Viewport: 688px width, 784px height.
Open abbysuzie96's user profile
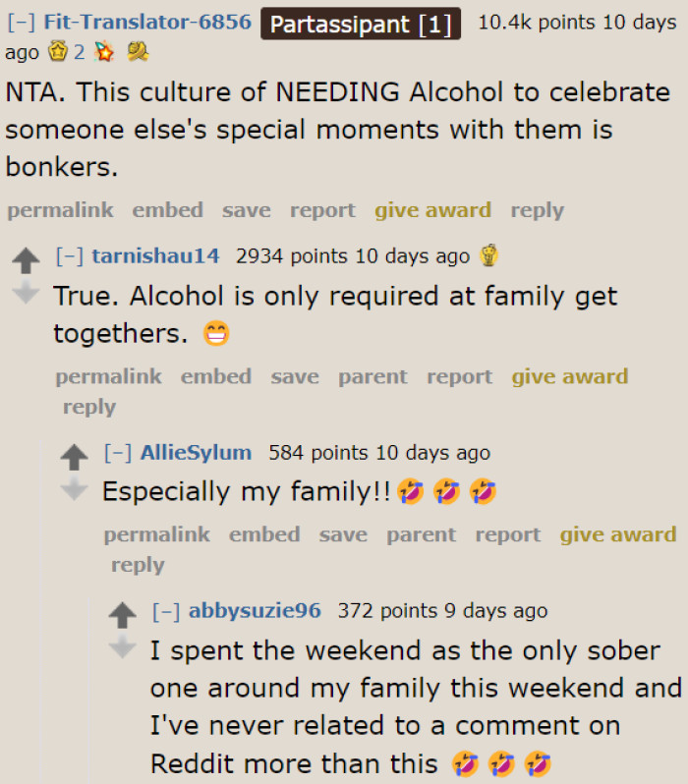coord(255,611)
